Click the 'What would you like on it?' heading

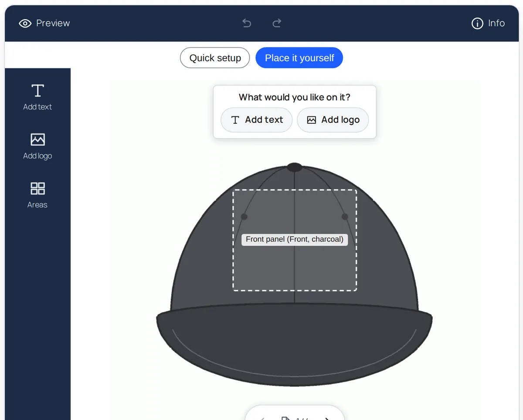295,97
